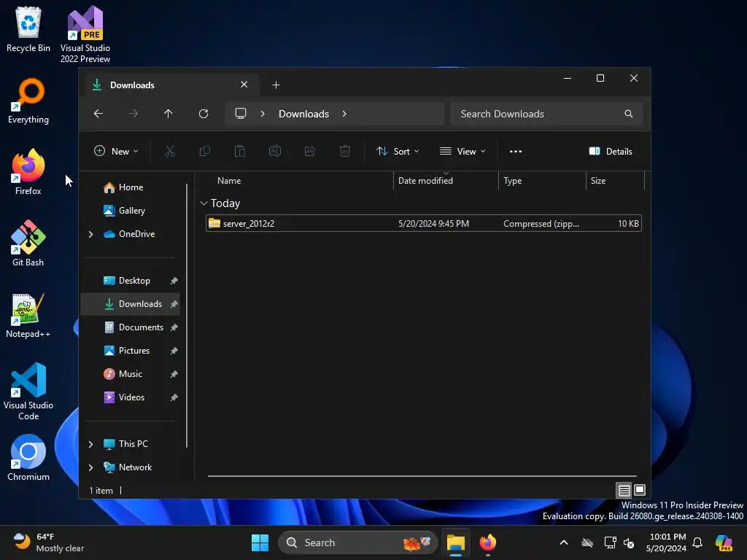Show hidden system tray icons
The width and height of the screenshot is (747, 560).
click(564, 542)
